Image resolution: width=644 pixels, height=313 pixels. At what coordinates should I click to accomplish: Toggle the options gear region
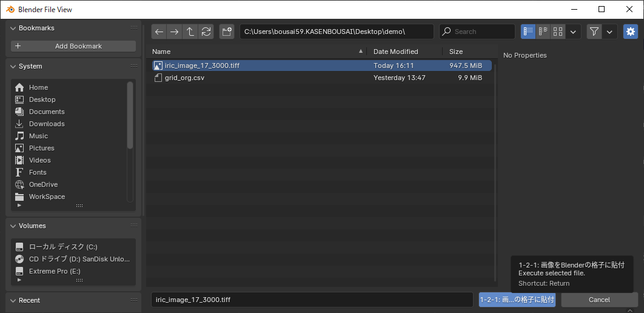pos(631,32)
